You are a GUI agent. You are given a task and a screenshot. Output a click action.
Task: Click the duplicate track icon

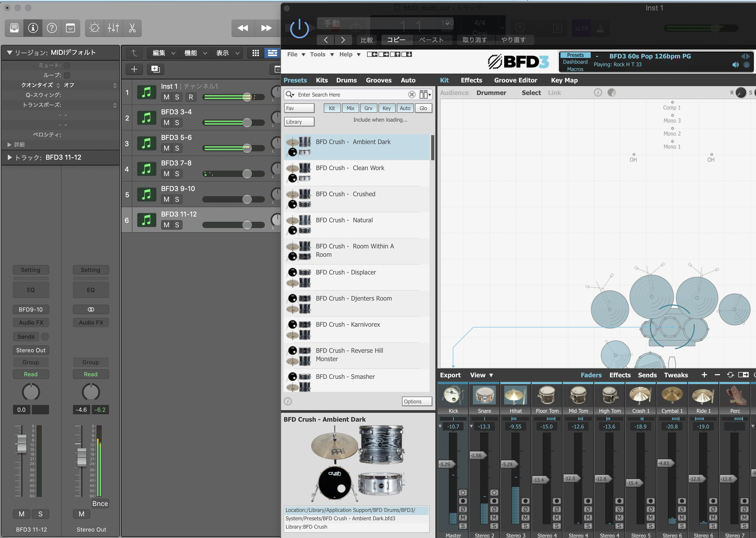pos(155,69)
